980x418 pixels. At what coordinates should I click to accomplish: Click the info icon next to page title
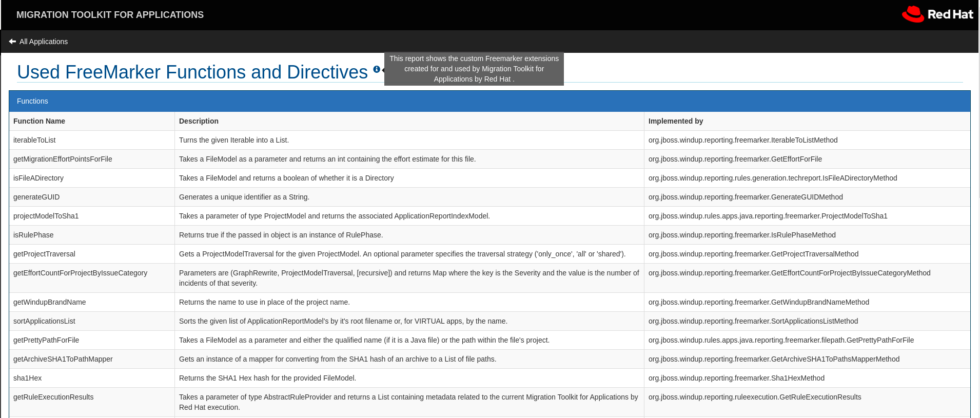(377, 69)
